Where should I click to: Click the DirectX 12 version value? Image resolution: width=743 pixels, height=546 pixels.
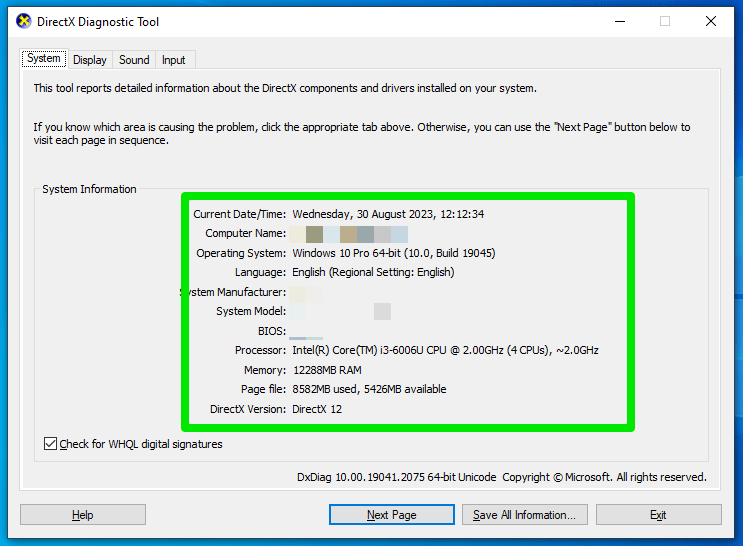tap(317, 409)
